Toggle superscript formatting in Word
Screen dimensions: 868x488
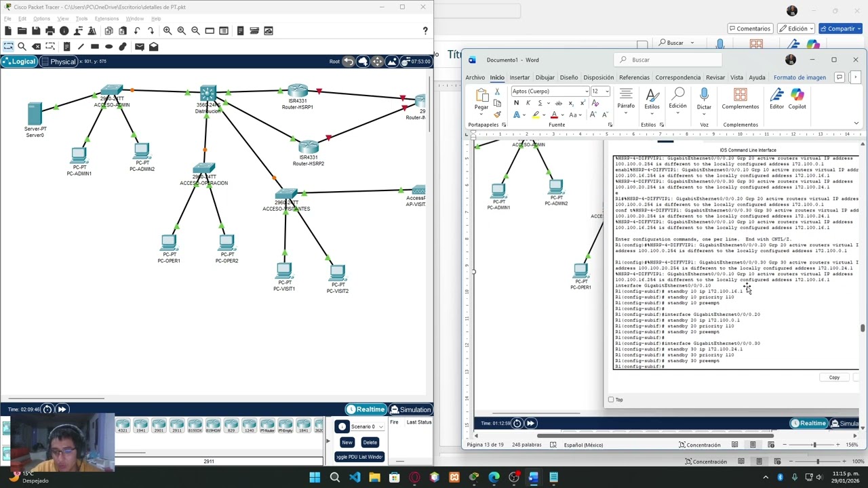582,103
